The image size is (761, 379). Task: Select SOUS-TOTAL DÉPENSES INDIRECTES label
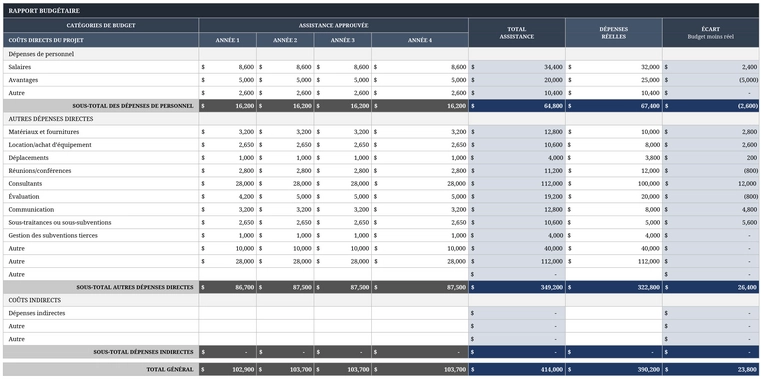101,352
